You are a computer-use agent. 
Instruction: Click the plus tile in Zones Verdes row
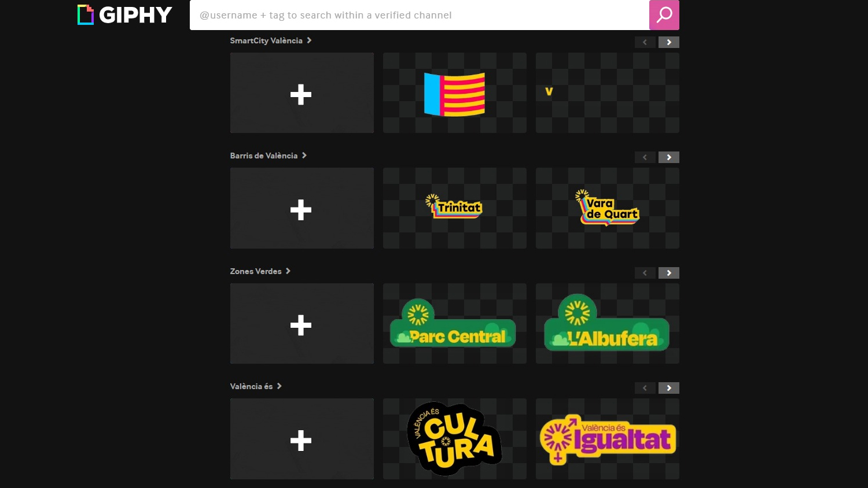click(302, 324)
